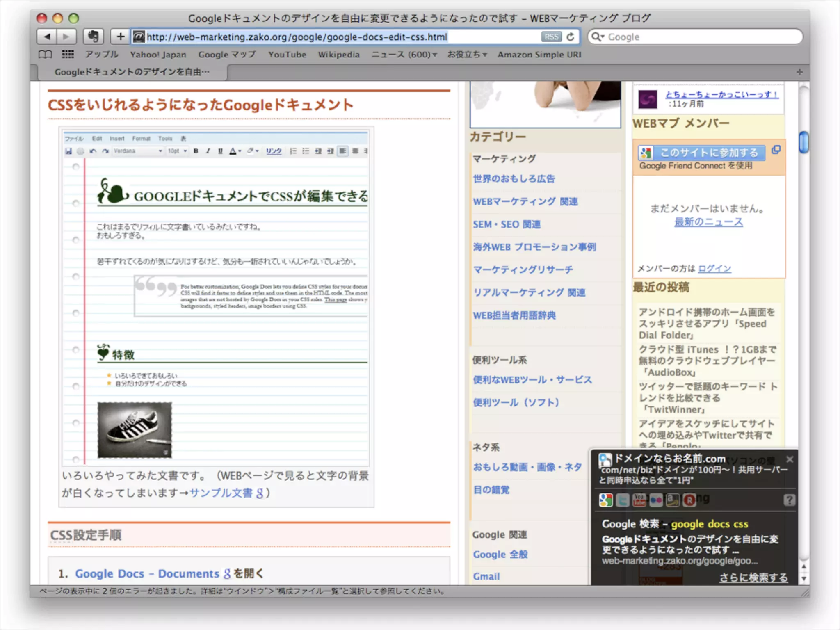Click the reload page icon

coord(571,37)
